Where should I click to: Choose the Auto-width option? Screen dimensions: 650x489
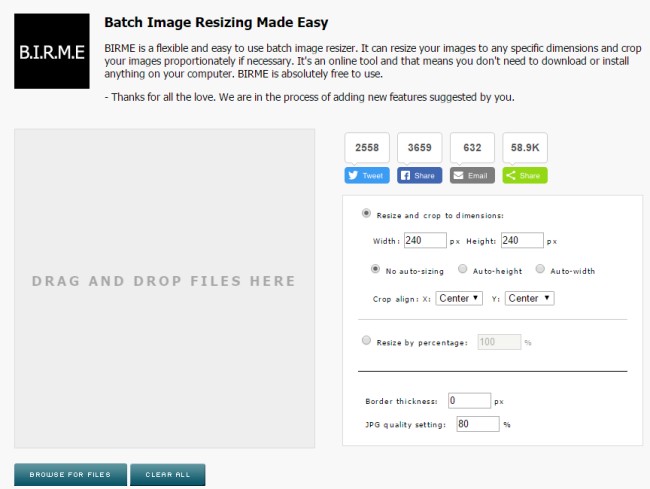(x=540, y=269)
